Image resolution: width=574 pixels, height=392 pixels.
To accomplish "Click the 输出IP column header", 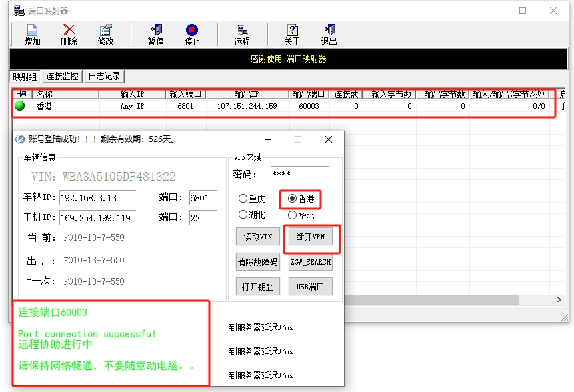I will point(246,94).
